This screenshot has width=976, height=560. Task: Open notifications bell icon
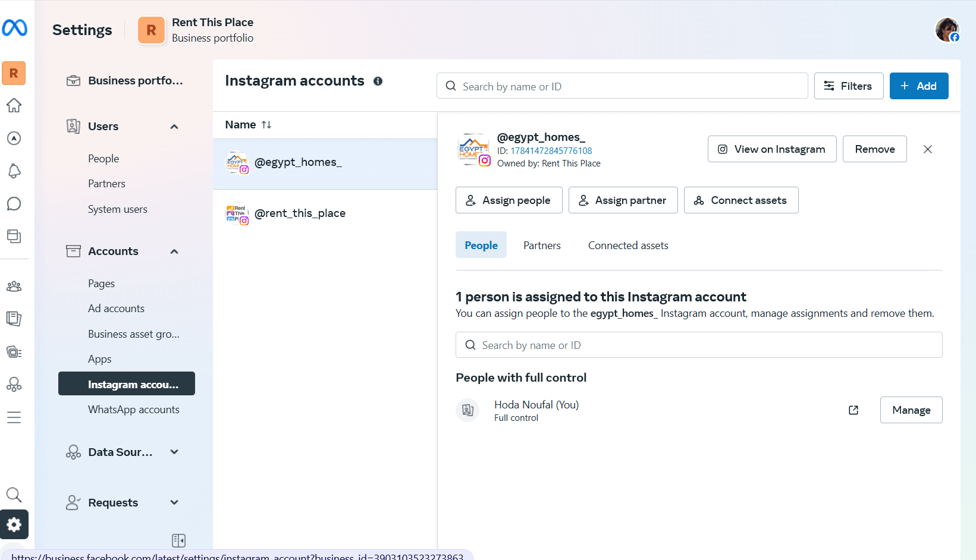(14, 171)
